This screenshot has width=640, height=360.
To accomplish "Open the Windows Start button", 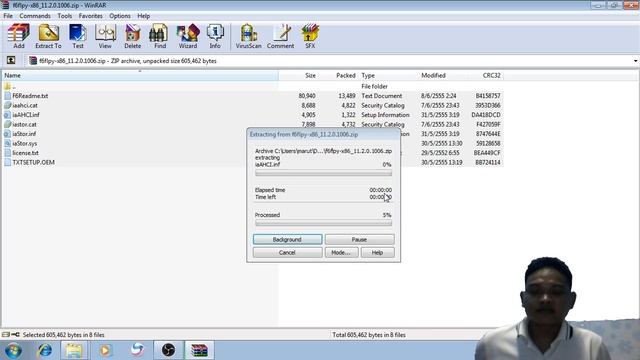I will coord(13,350).
